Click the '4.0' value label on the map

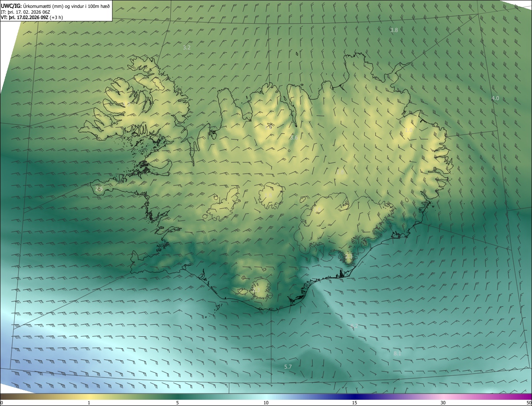pos(495,98)
